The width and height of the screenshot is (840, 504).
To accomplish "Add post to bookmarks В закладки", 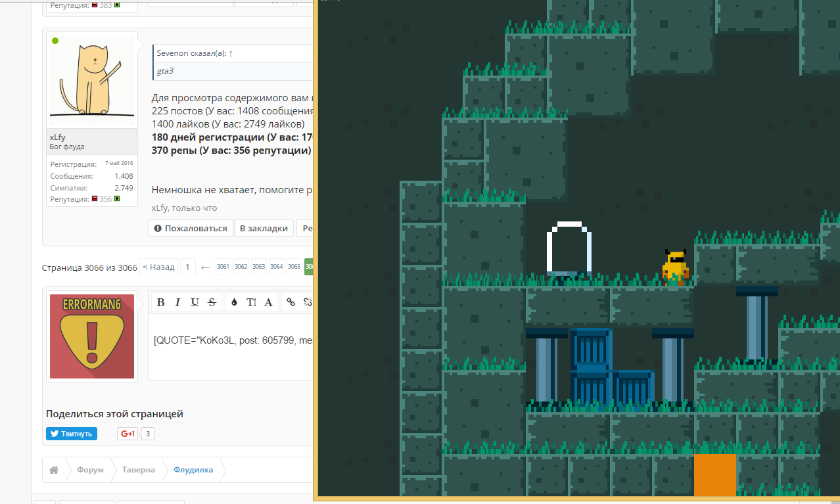I will point(264,228).
